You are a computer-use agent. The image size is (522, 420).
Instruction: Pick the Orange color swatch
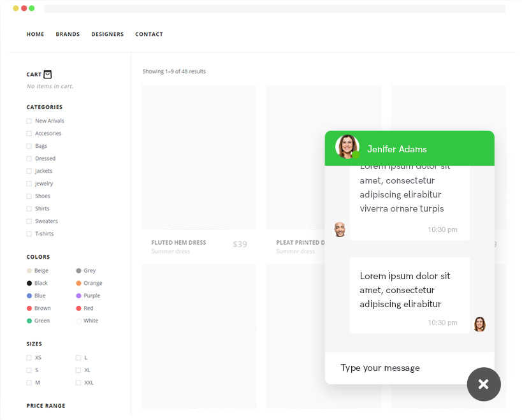[78, 283]
